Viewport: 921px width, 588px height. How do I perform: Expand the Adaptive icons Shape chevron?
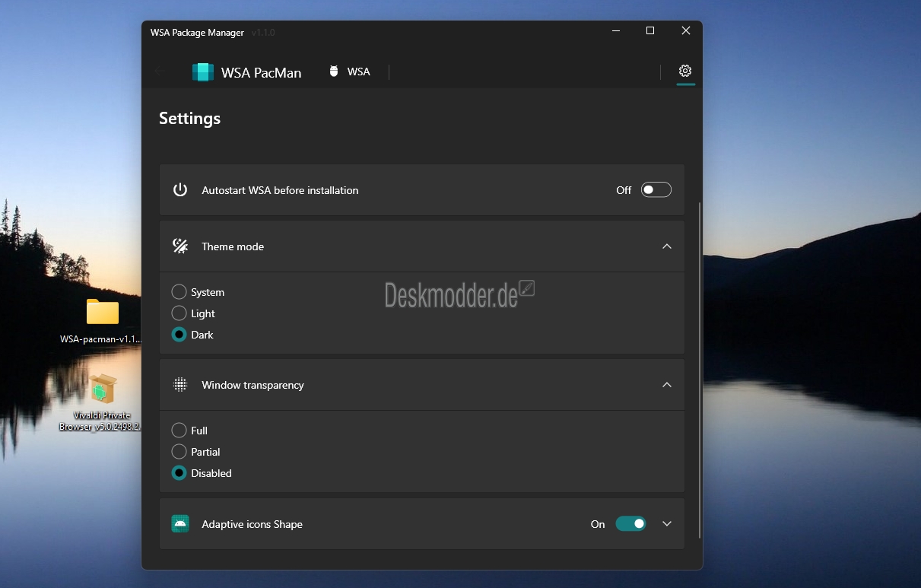667,523
